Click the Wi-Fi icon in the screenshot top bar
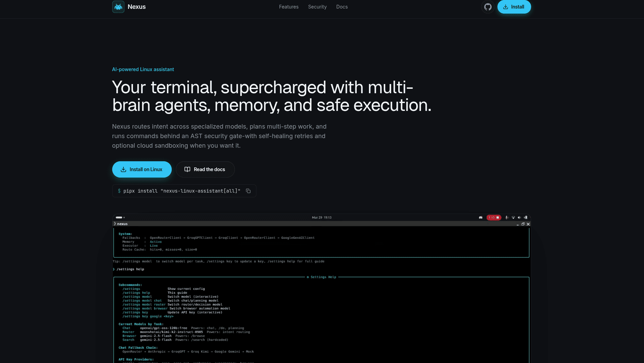The height and width of the screenshot is (363, 644). pyautogui.click(x=513, y=217)
